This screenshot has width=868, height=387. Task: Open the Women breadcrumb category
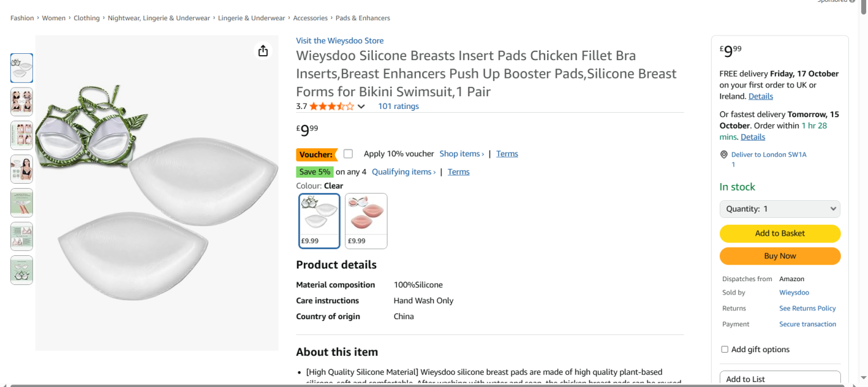tap(54, 18)
